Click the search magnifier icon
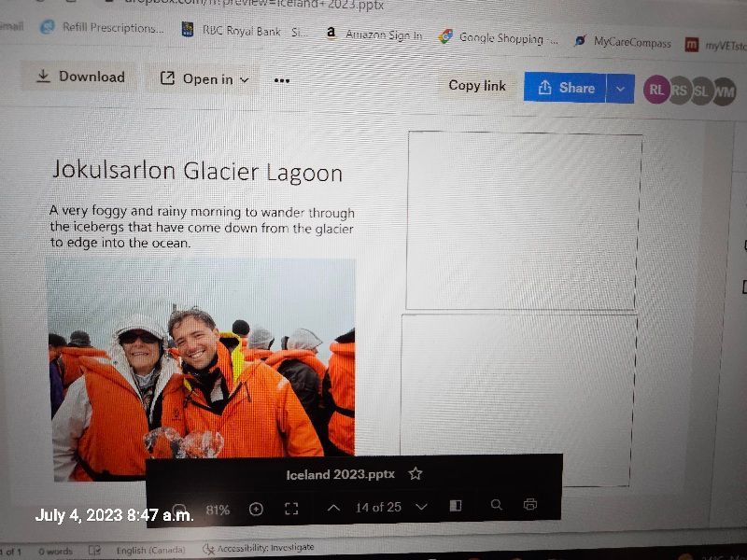Image resolution: width=747 pixels, height=560 pixels. [x=496, y=504]
